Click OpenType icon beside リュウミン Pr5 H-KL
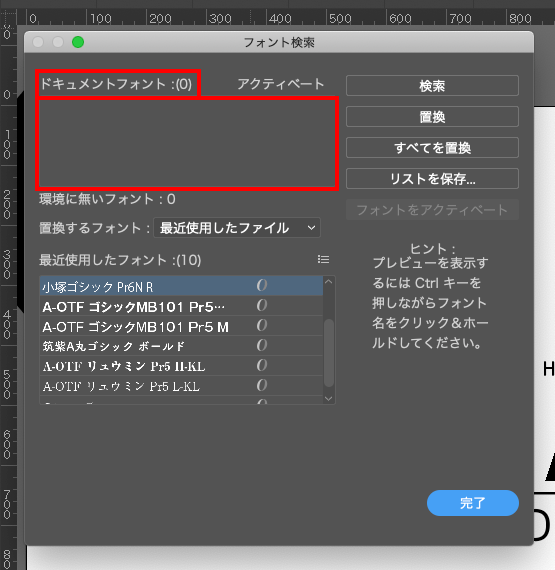The width and height of the screenshot is (555, 570). click(262, 365)
